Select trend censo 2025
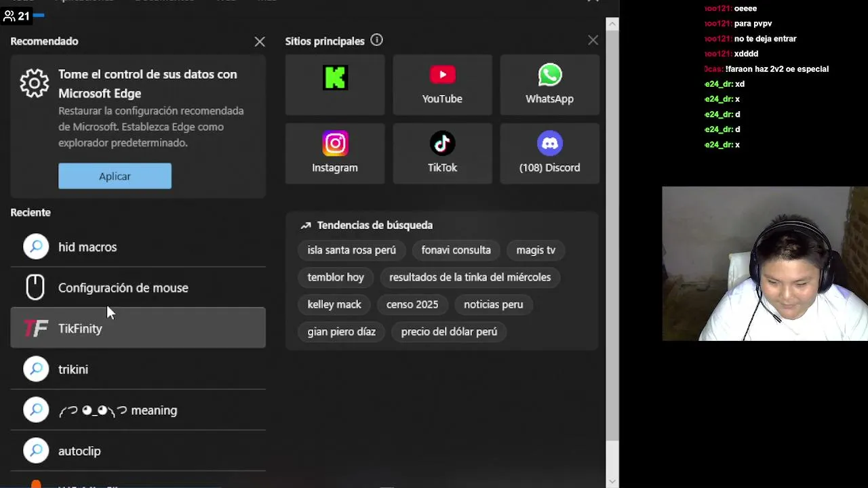Viewport: 868px width, 488px height. [x=412, y=304]
